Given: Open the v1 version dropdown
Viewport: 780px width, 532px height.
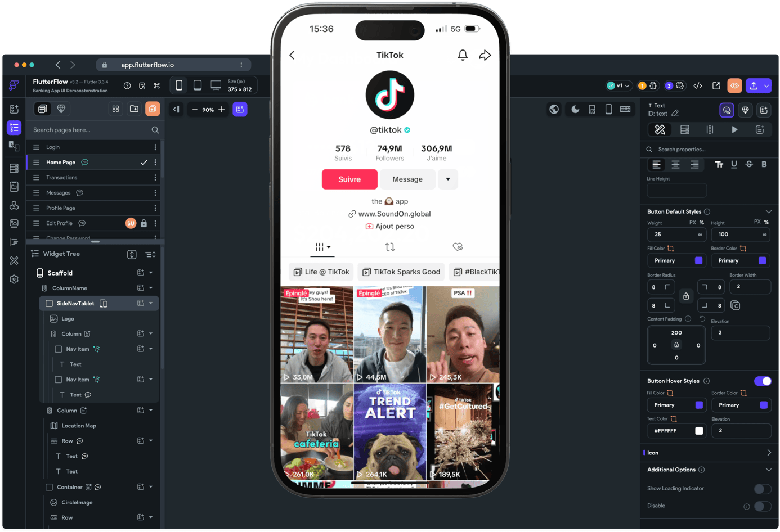Looking at the screenshot, I should pyautogui.click(x=618, y=85).
